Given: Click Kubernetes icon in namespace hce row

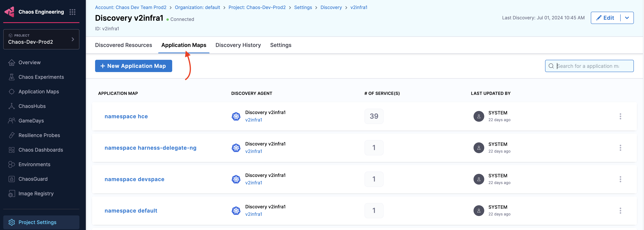Looking at the screenshot, I should pos(236,116).
